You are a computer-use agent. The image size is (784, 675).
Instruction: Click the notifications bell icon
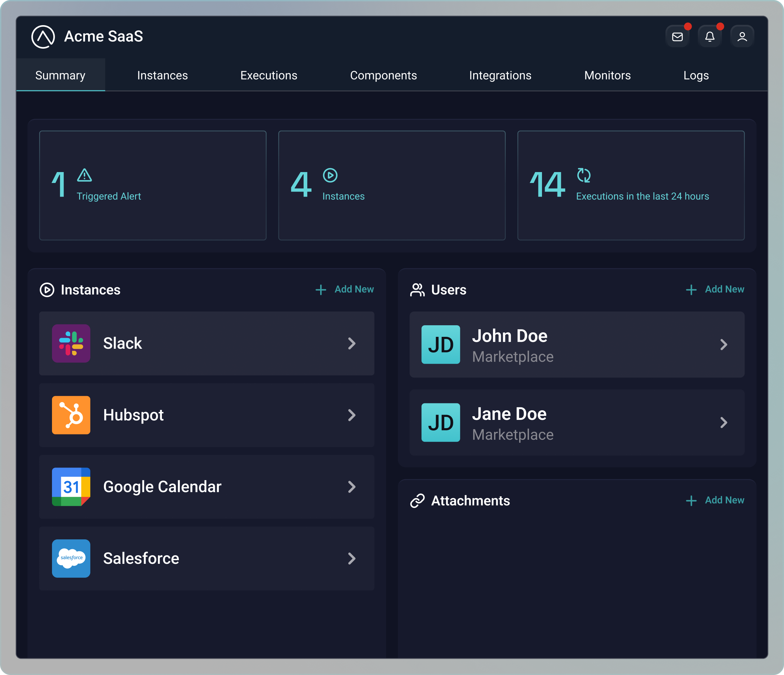click(710, 37)
